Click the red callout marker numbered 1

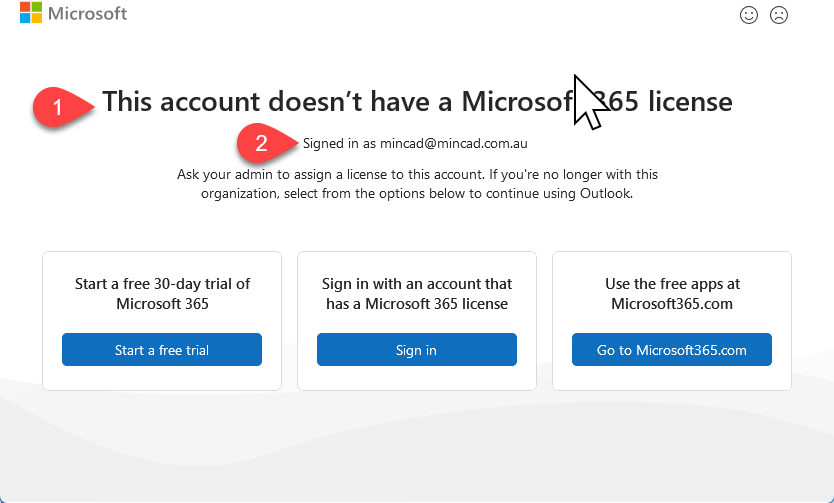click(x=58, y=106)
